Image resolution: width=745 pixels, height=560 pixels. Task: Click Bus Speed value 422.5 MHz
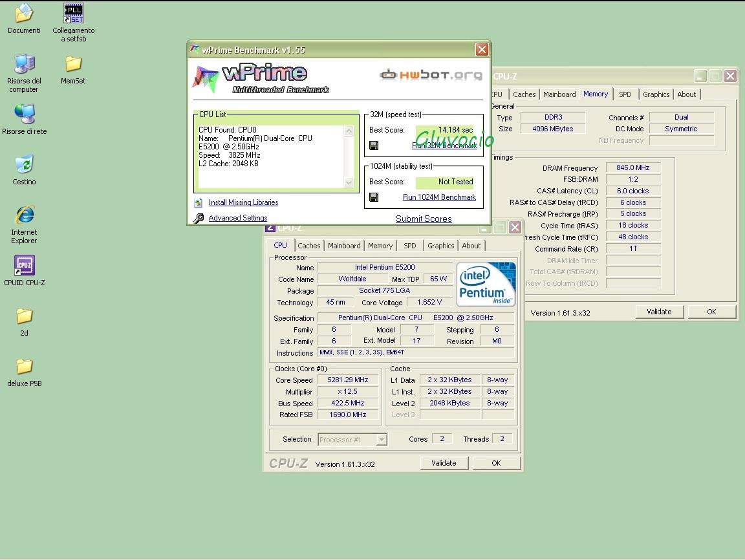pyautogui.click(x=348, y=404)
